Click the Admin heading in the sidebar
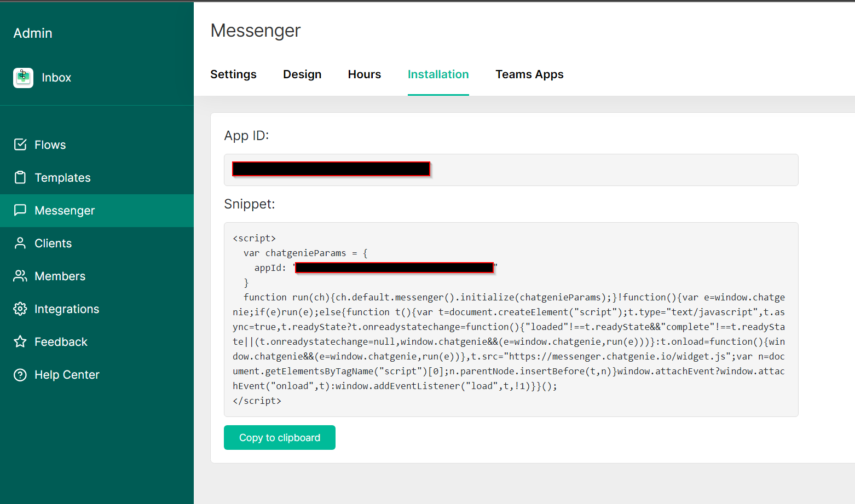Screen dimensions: 855x504 coord(32,33)
